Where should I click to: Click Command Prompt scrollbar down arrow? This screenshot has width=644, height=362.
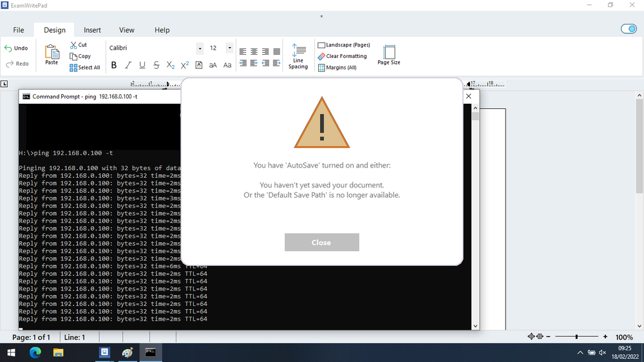coord(475,326)
